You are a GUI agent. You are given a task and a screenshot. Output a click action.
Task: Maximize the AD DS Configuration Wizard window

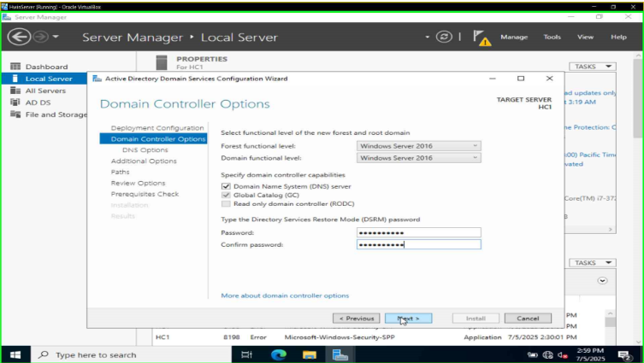coord(520,79)
